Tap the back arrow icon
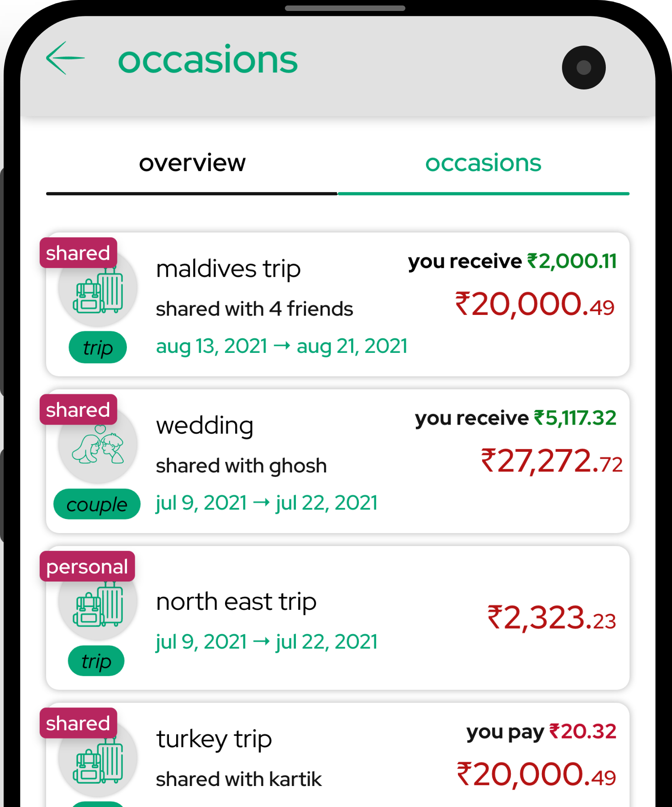Viewport: 672px width, 807px height. (65, 58)
